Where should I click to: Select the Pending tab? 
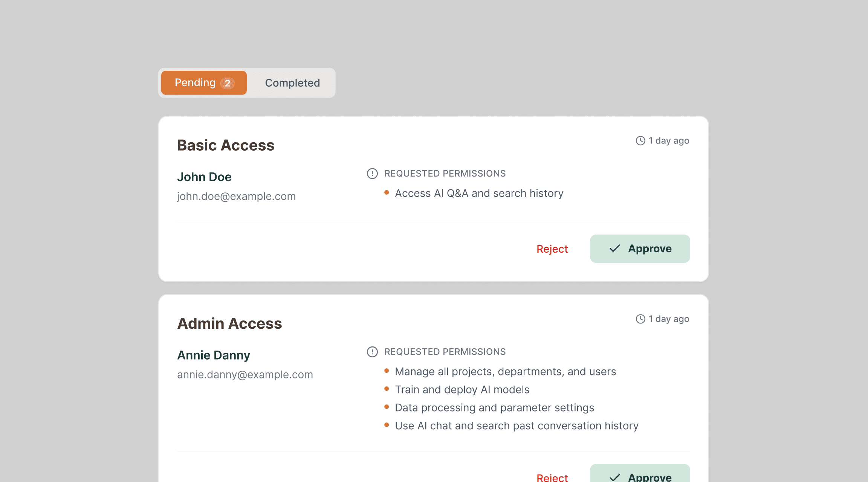click(x=195, y=83)
